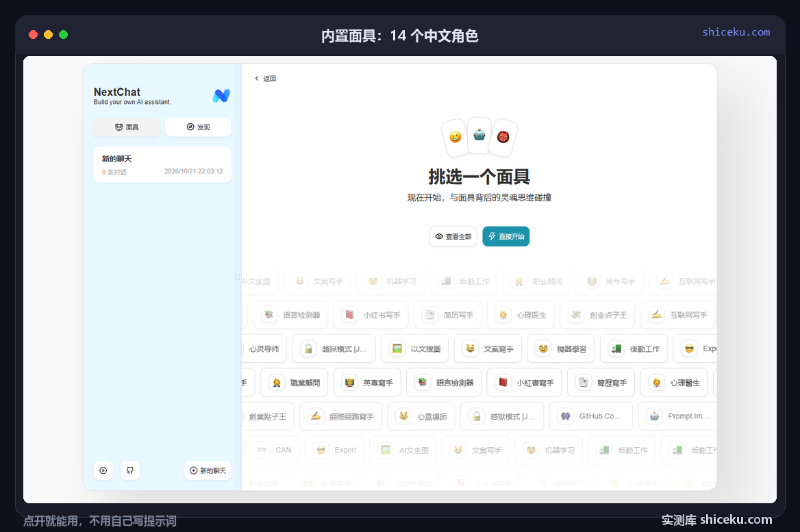Pick the 創業點子王 mask
The image size is (800, 532).
pyautogui.click(x=267, y=416)
